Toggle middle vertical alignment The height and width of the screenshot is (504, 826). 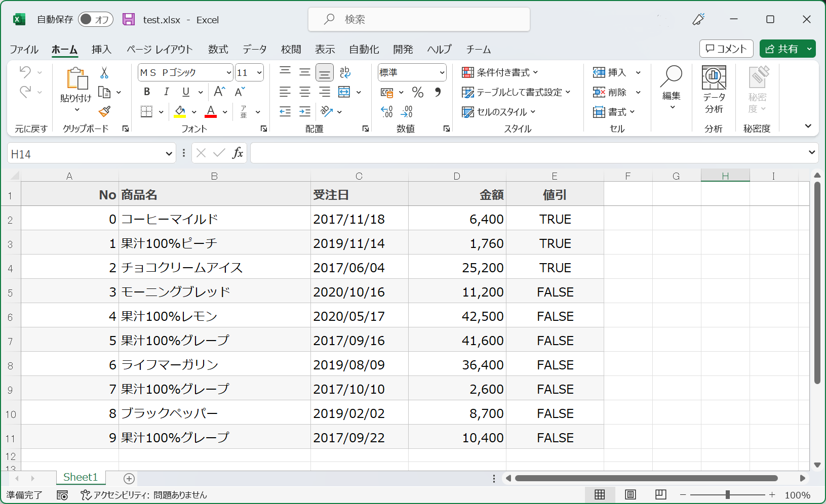pos(304,72)
